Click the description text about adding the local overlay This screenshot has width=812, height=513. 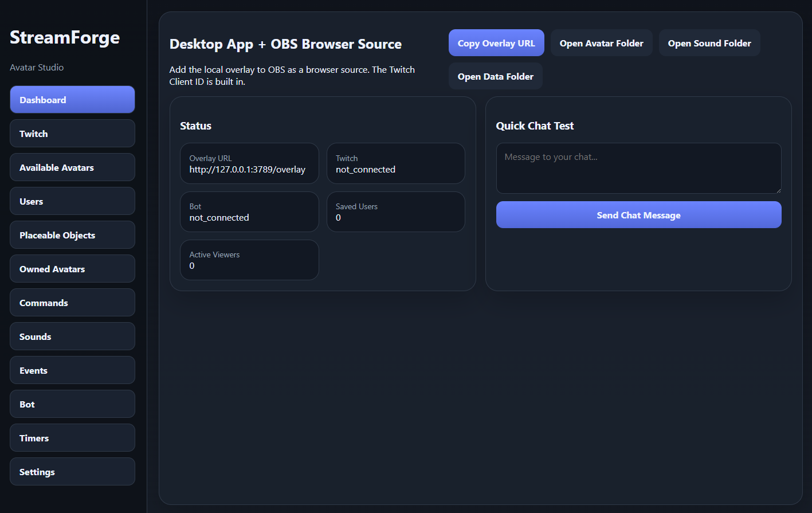292,76
